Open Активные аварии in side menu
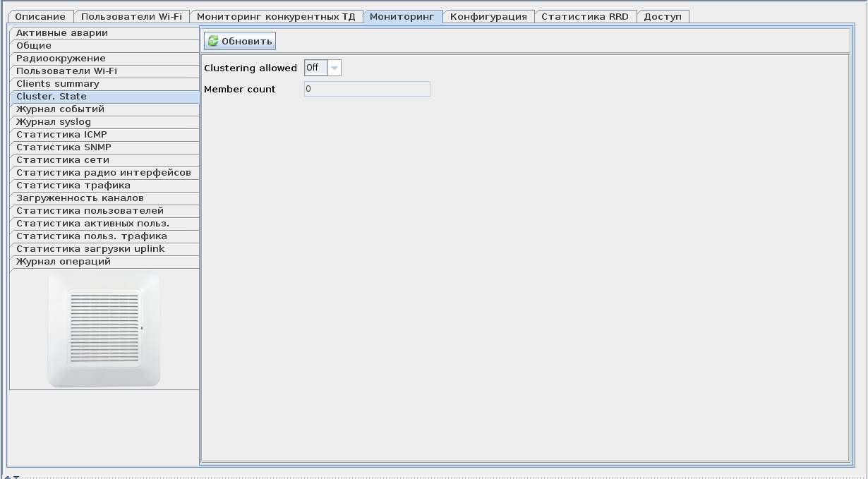Image resolution: width=868 pixels, height=479 pixels. pyautogui.click(x=104, y=33)
